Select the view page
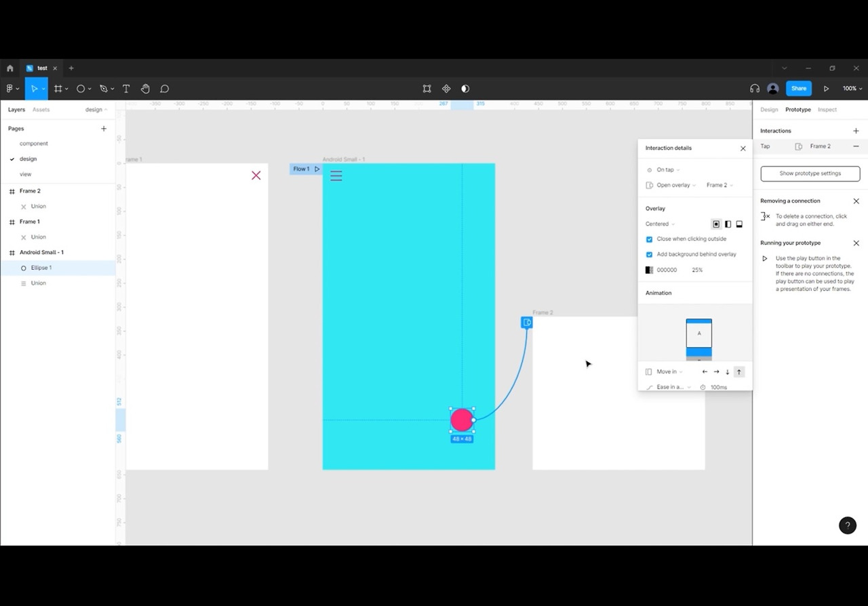 pyautogui.click(x=26, y=174)
